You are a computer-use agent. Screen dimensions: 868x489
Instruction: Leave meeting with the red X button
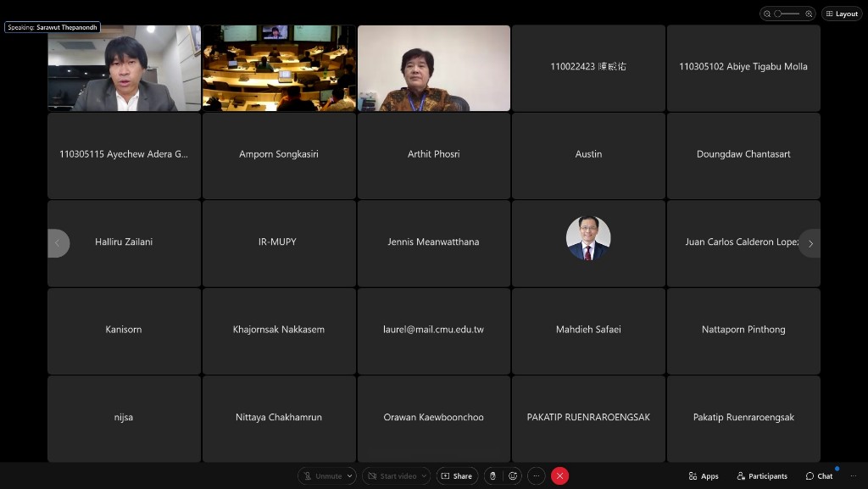point(559,475)
